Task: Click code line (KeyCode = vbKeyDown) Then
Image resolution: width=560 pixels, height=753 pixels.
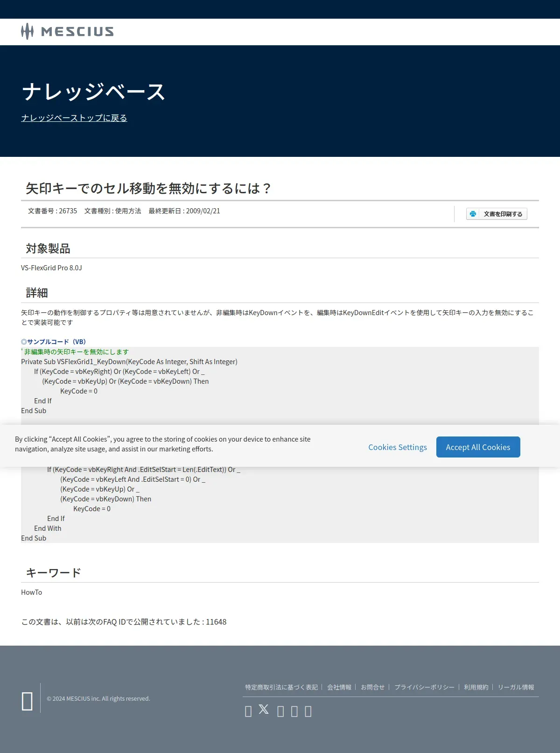Action: point(105,499)
